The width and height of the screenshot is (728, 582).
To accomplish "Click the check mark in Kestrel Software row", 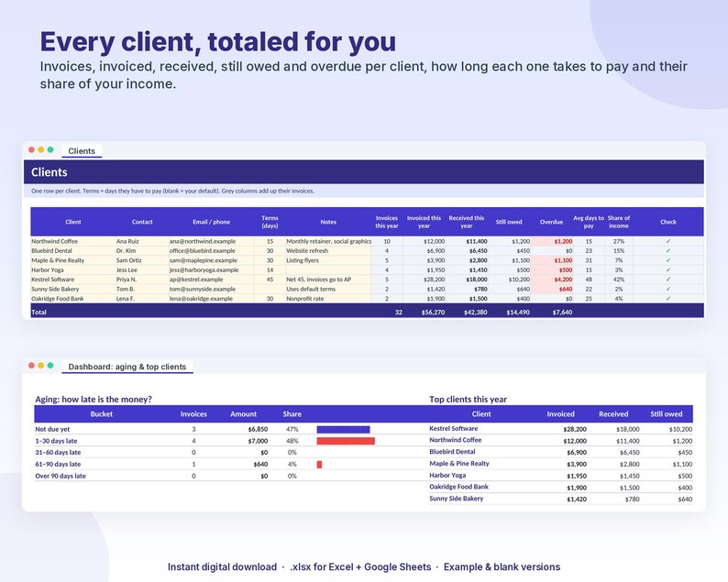I will pos(668,280).
